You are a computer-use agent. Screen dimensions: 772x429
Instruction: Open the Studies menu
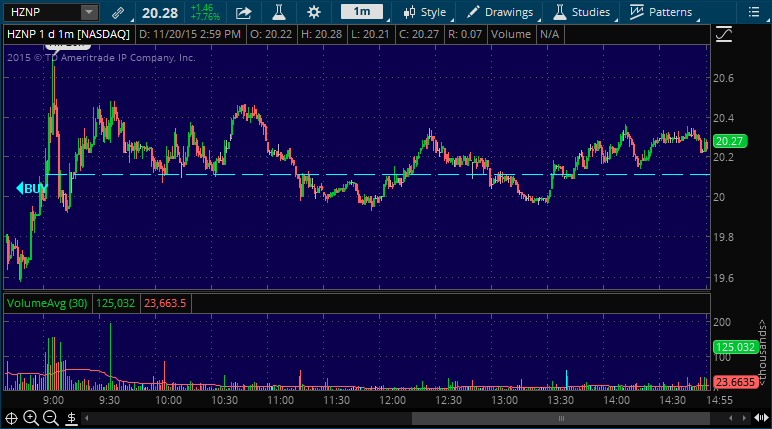point(581,12)
